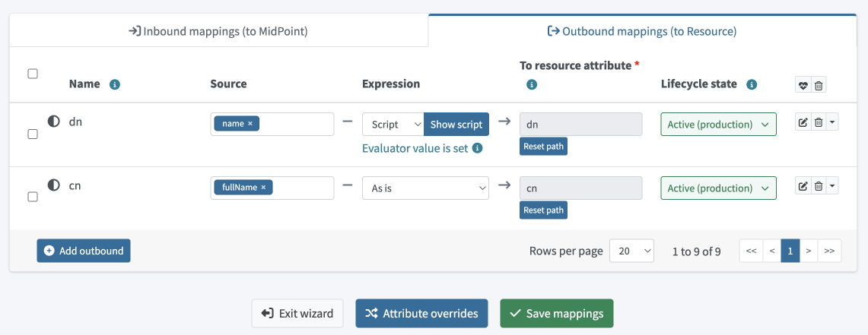Click the header trash icon to delete selected
Viewport: 868px width, 335px height.
click(819, 86)
